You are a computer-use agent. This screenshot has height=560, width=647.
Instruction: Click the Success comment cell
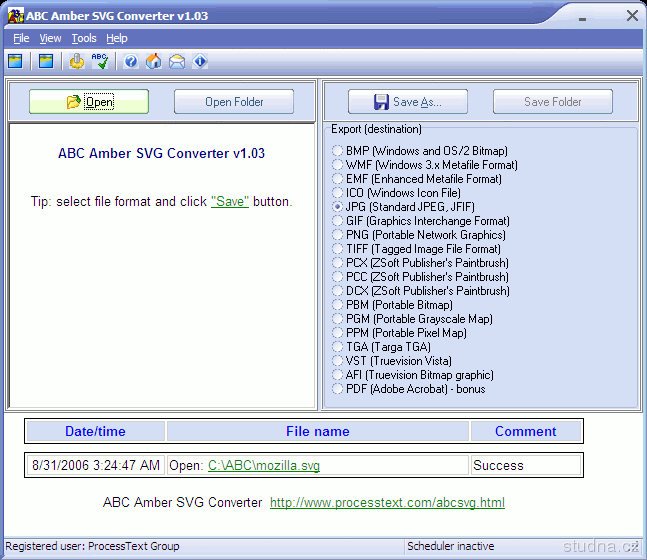click(526, 465)
